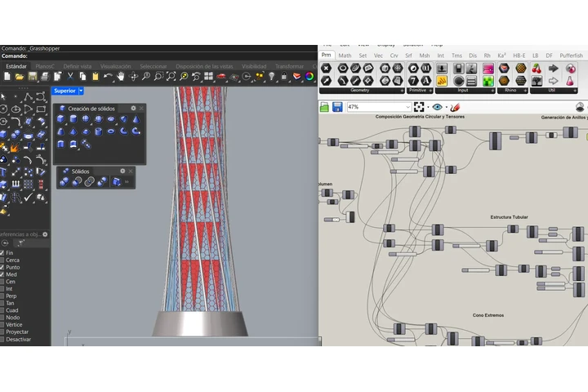Uncheck the Punto object snap

tap(2, 268)
